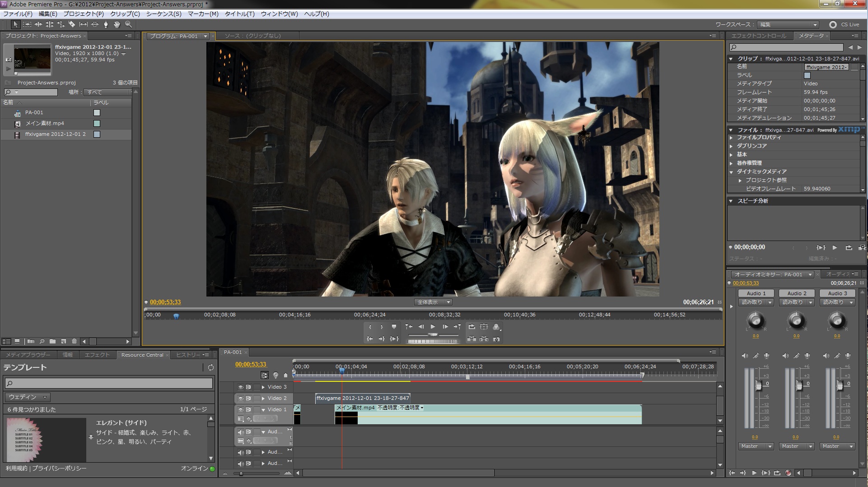Open the workspace selection dropdown
The width and height of the screenshot is (868, 487).
click(788, 24)
